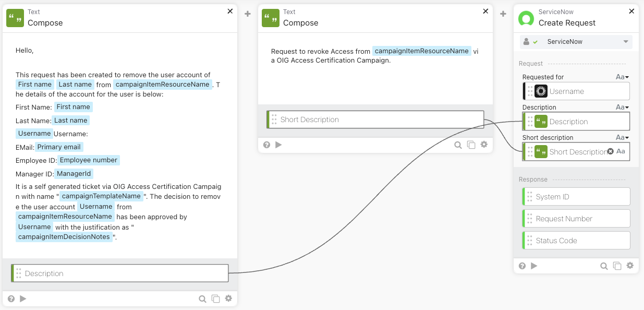
Task: Close the ServiceNow Create Request card
Action: 631,11
